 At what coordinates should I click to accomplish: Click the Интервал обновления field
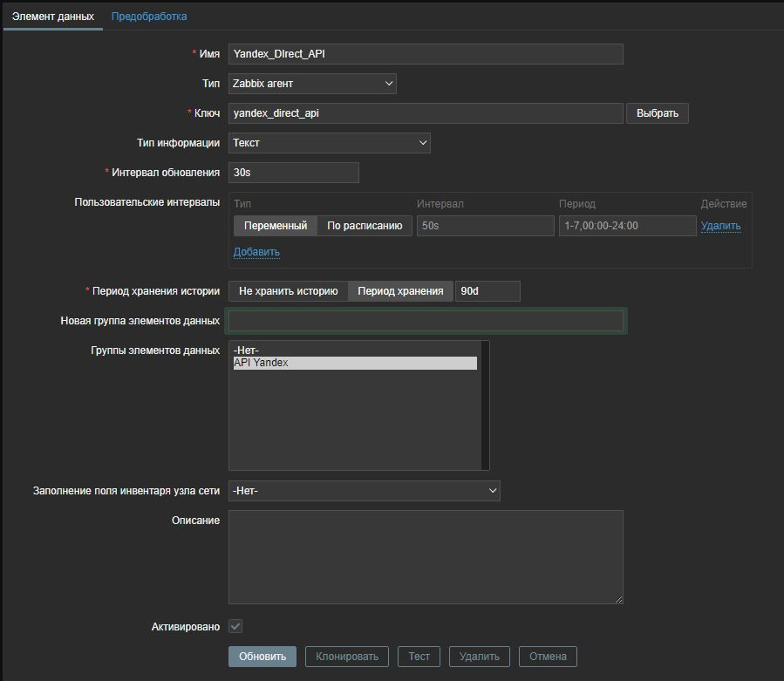coord(293,173)
